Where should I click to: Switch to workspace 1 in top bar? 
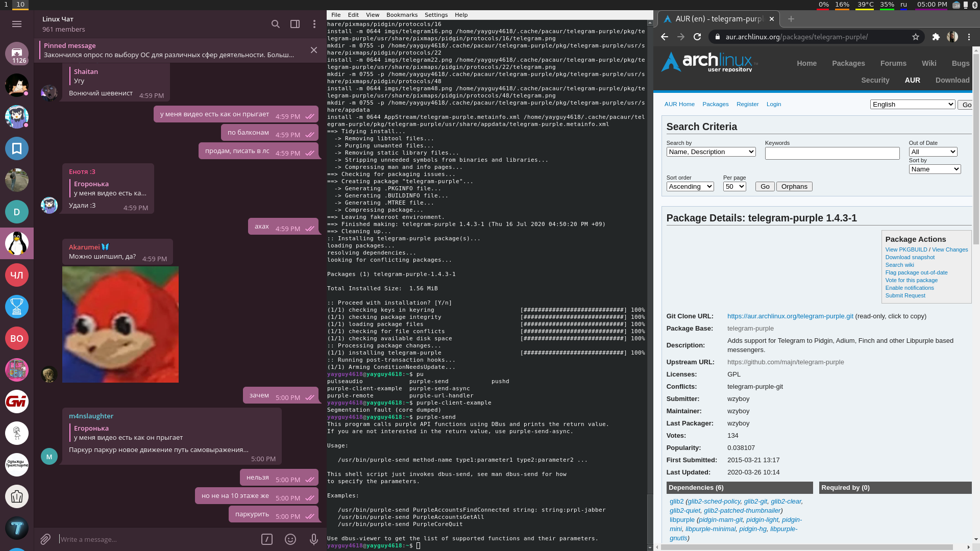pyautogui.click(x=6, y=5)
